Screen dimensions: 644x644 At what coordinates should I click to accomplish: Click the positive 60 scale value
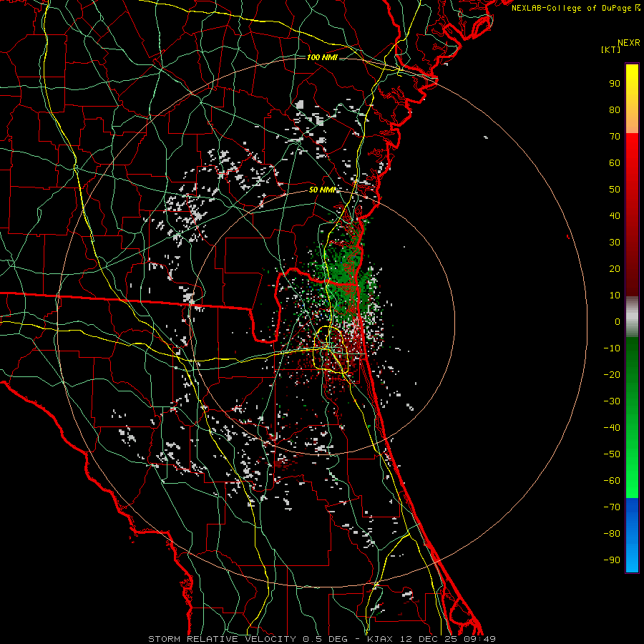tap(615, 163)
